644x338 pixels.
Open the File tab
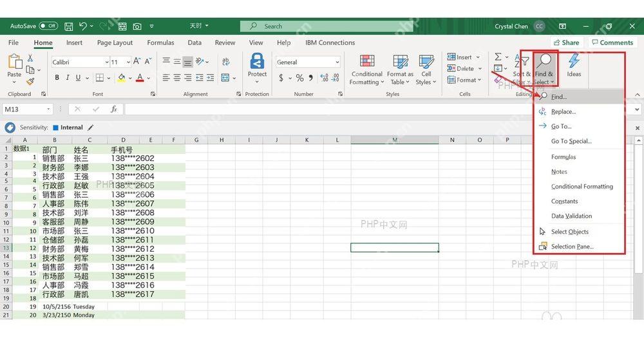click(13, 42)
